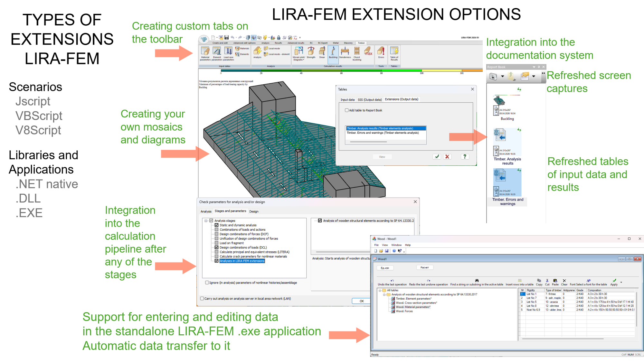Click the Paste icon in Wood1
This screenshot has height=362, width=644.
[555, 281]
